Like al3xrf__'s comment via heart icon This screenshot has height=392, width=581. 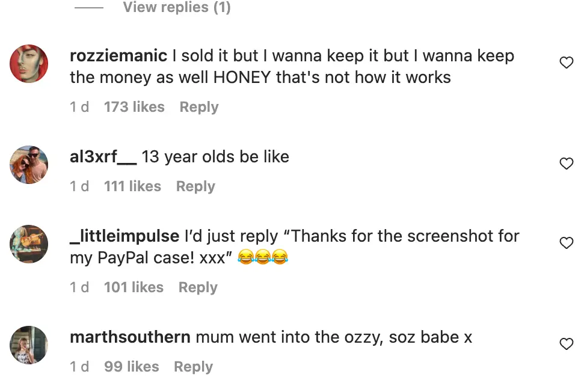coord(566,163)
